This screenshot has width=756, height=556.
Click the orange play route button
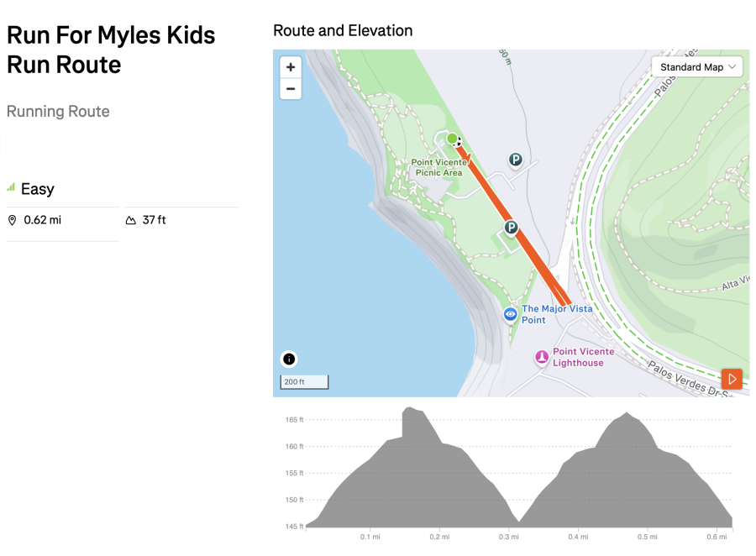732,380
